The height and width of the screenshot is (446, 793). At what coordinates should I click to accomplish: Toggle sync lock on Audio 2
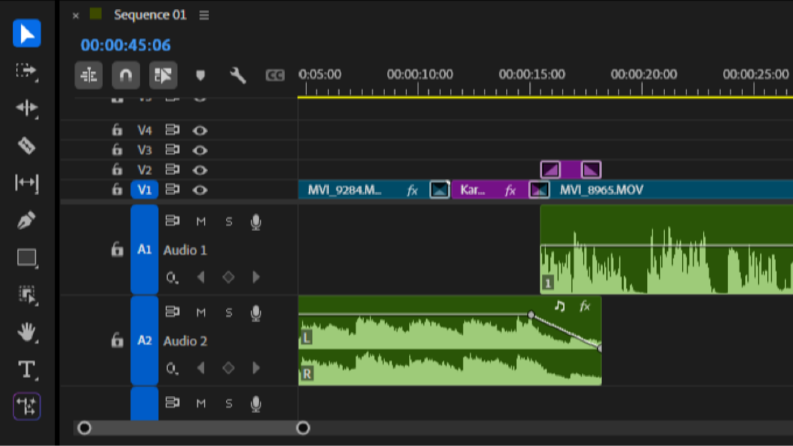172,311
